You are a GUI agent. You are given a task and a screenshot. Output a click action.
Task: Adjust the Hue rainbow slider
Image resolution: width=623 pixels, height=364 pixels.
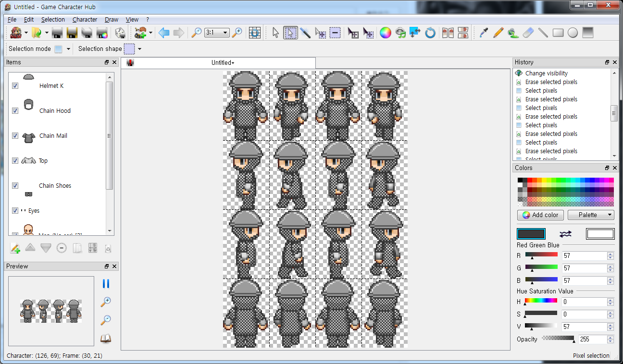tap(541, 302)
